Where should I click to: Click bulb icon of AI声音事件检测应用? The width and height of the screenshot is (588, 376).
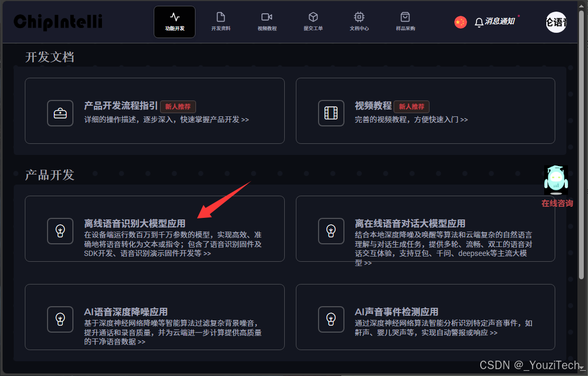[331, 319]
